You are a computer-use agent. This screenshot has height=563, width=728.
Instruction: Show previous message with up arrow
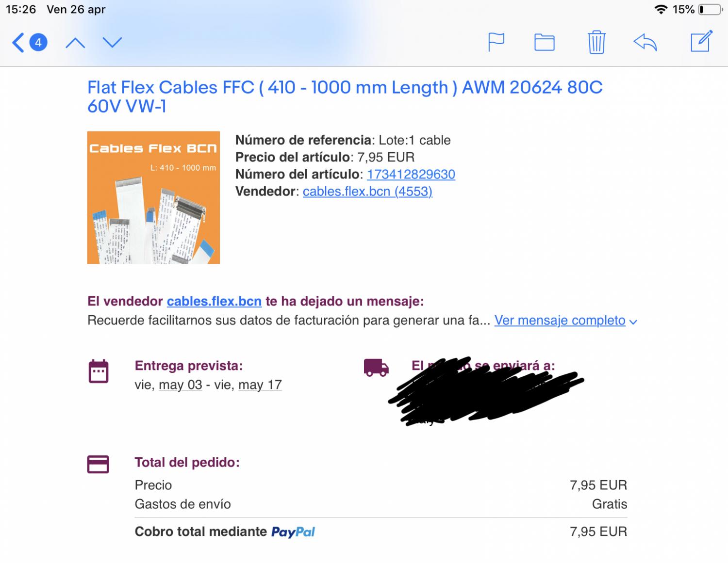(75, 43)
